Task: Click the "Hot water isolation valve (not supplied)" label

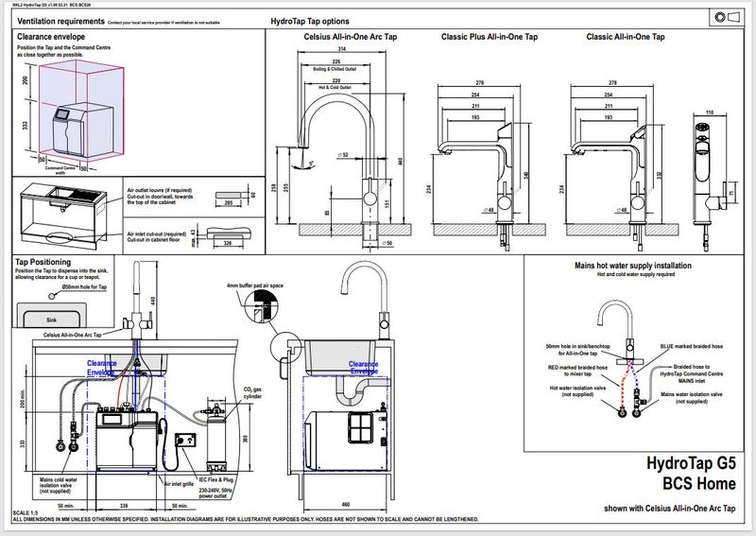Action: pos(577,390)
